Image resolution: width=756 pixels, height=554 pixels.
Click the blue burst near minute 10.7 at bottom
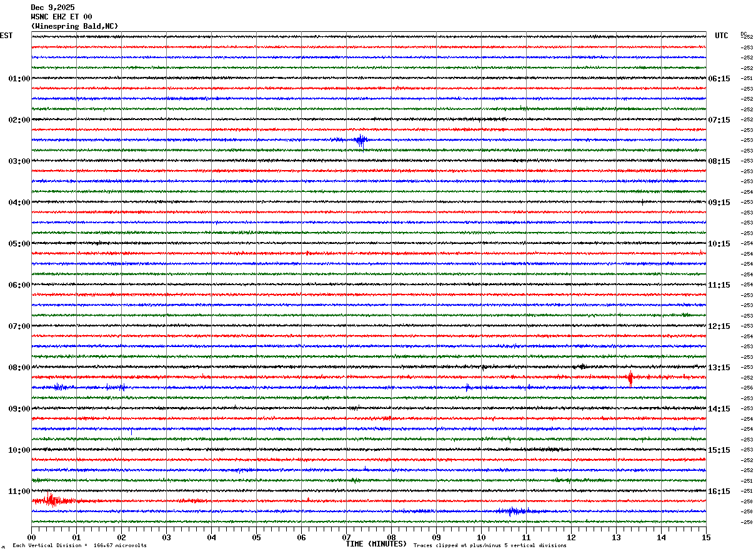(514, 511)
